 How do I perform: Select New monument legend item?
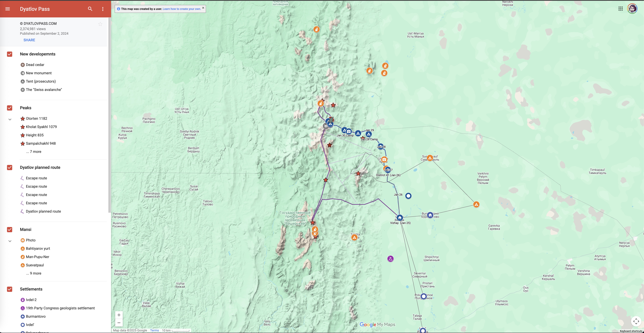[x=39, y=73]
